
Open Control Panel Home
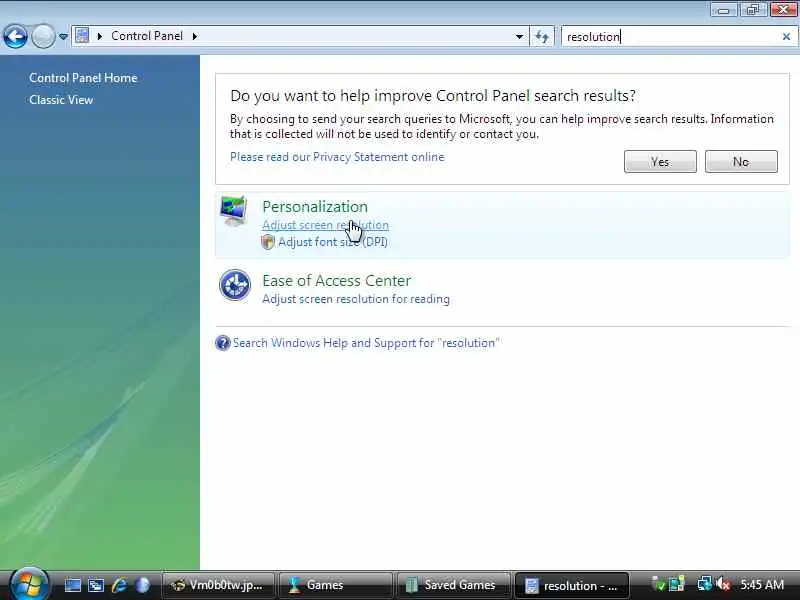[x=83, y=78]
